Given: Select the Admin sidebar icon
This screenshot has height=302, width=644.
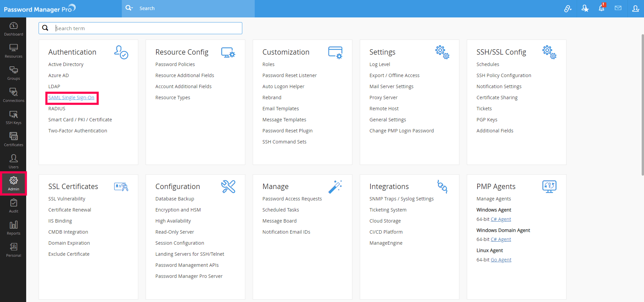Looking at the screenshot, I should tap(13, 184).
